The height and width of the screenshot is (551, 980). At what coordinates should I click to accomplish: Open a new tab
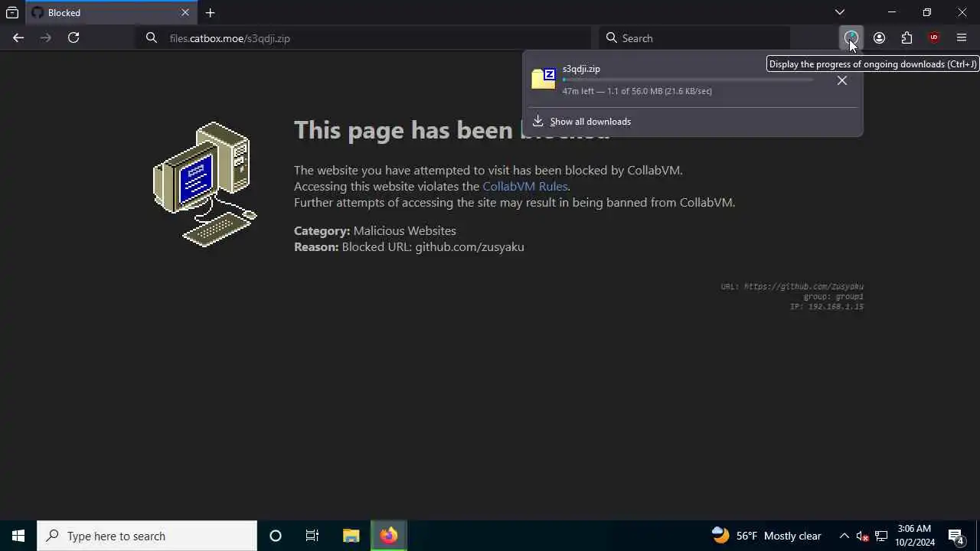210,12
